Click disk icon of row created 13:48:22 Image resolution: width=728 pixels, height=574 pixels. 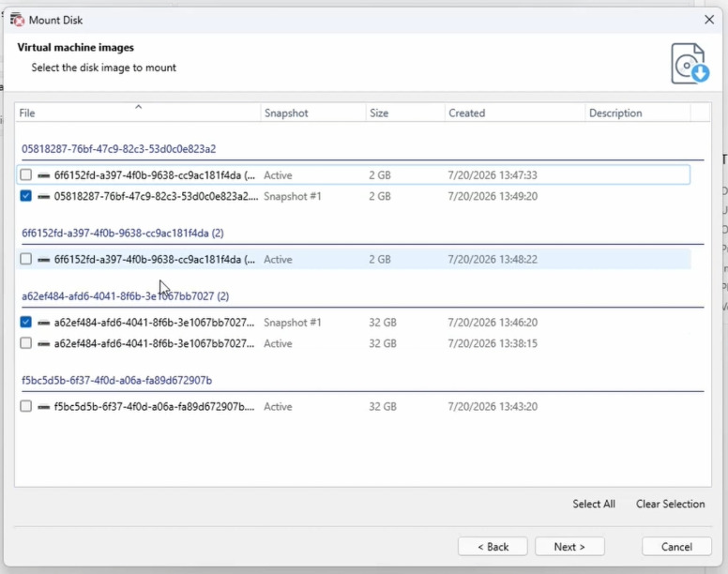pos(44,260)
